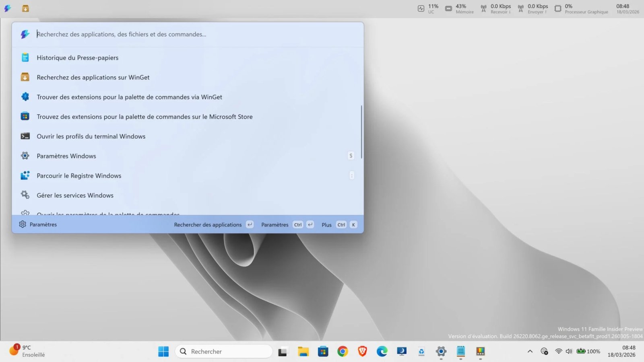The image size is (644, 362).
Task: Open Parcourir le Registre Windows
Action: point(79,176)
